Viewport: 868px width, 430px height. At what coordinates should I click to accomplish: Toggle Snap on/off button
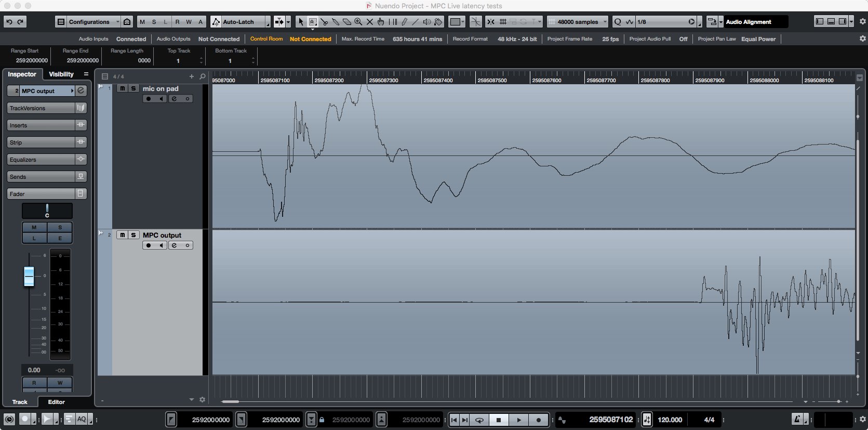[x=490, y=22]
